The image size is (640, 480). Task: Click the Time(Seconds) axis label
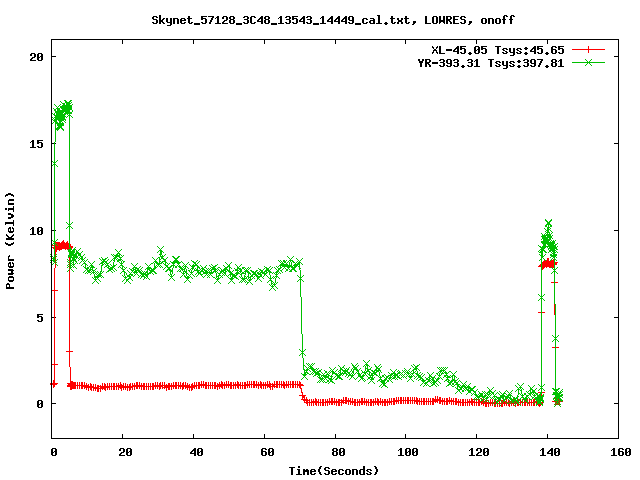coord(333,471)
